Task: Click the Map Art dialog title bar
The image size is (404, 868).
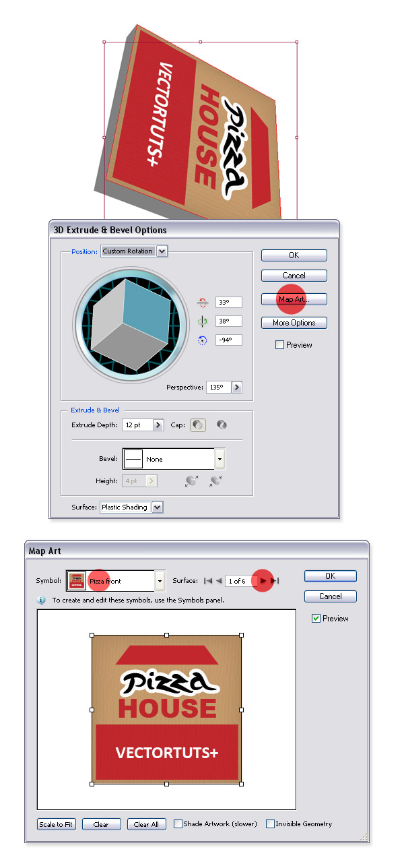Action: click(197, 551)
